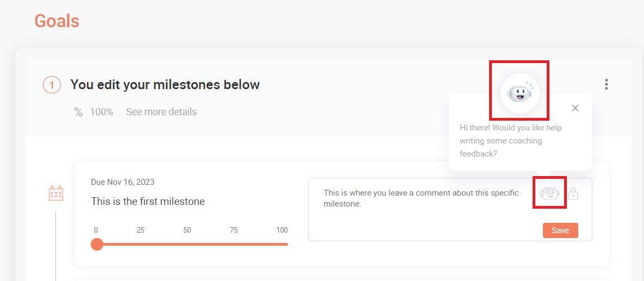
Task: Close the coaching feedback help popup
Action: tap(575, 108)
